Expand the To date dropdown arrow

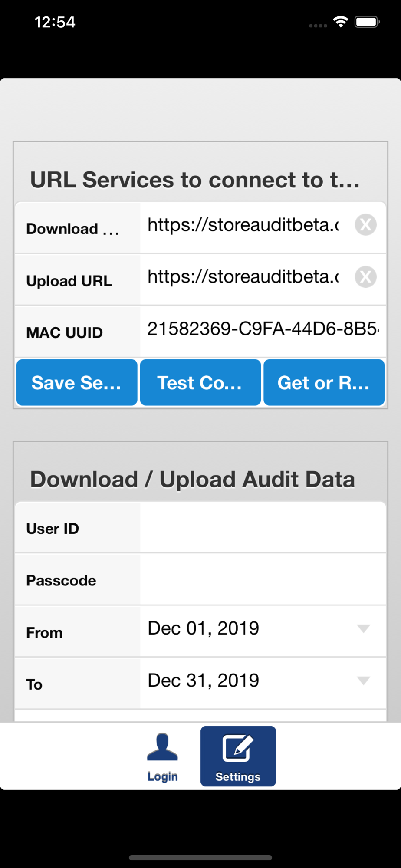(x=363, y=681)
